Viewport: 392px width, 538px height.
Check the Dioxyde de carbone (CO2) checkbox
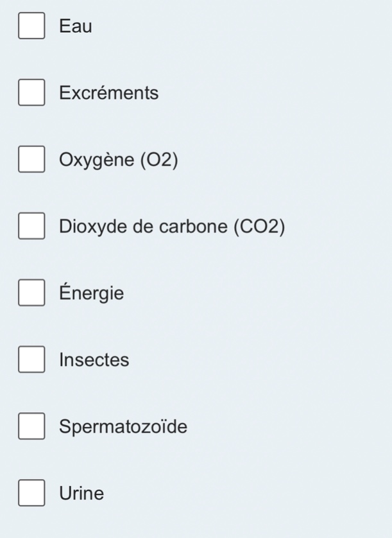31,226
